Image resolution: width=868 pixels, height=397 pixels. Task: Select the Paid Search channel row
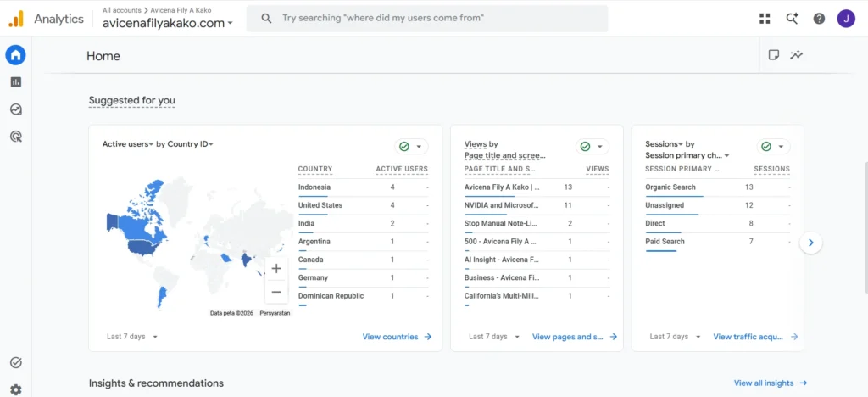point(718,242)
